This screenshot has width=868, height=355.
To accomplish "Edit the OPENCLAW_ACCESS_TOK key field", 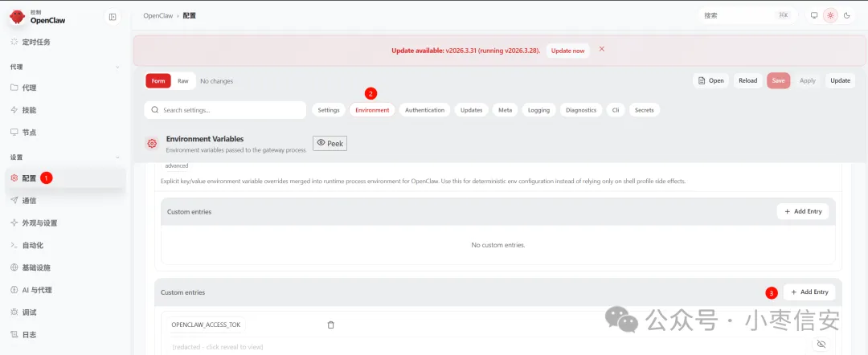I will tap(206, 324).
